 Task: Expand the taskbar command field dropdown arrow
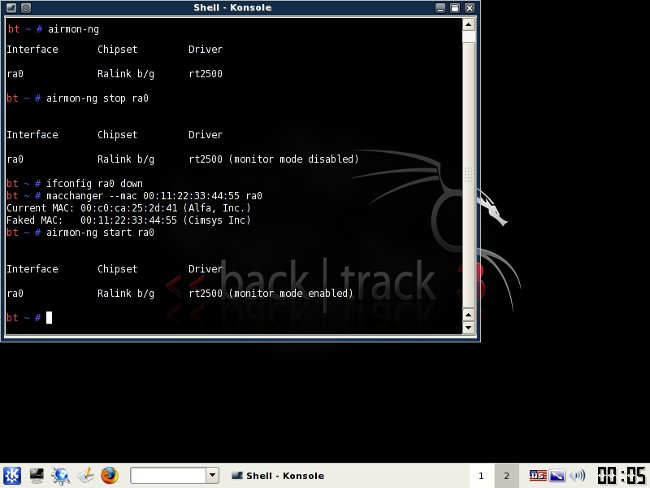pyautogui.click(x=212, y=476)
